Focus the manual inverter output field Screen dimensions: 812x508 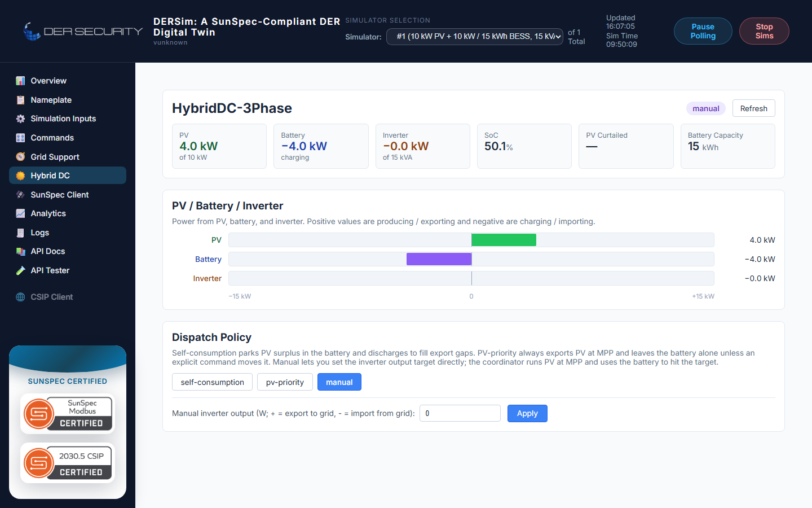pos(460,413)
